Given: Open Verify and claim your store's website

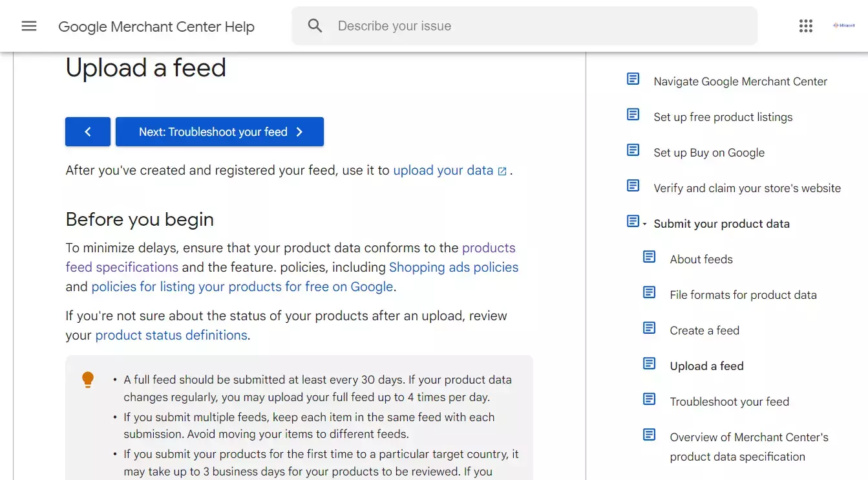Looking at the screenshot, I should (747, 188).
